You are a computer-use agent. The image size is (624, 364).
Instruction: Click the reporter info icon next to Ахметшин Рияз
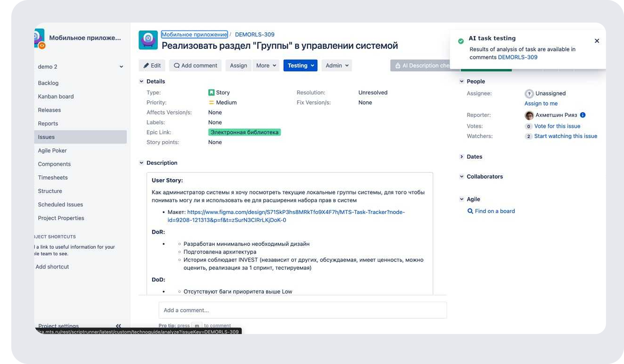pyautogui.click(x=583, y=115)
